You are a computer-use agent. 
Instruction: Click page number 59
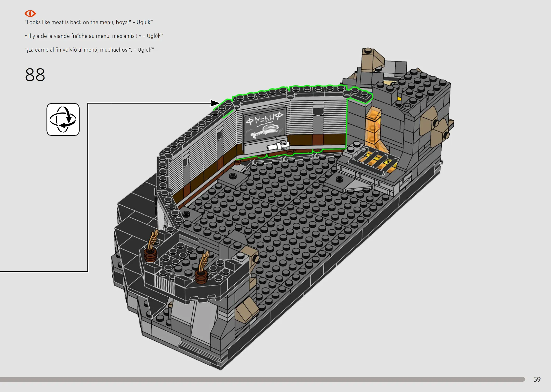[537, 379]
